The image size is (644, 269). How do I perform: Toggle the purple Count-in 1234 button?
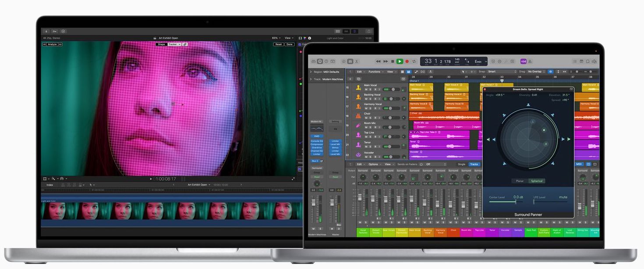524,61
